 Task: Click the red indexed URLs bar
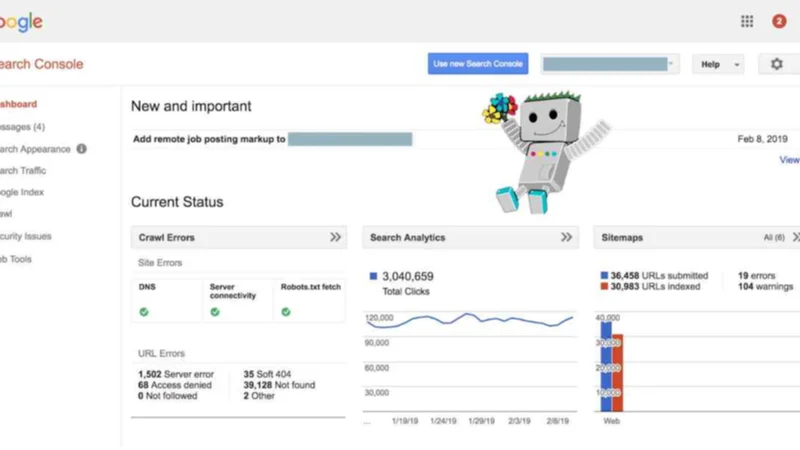click(x=617, y=373)
